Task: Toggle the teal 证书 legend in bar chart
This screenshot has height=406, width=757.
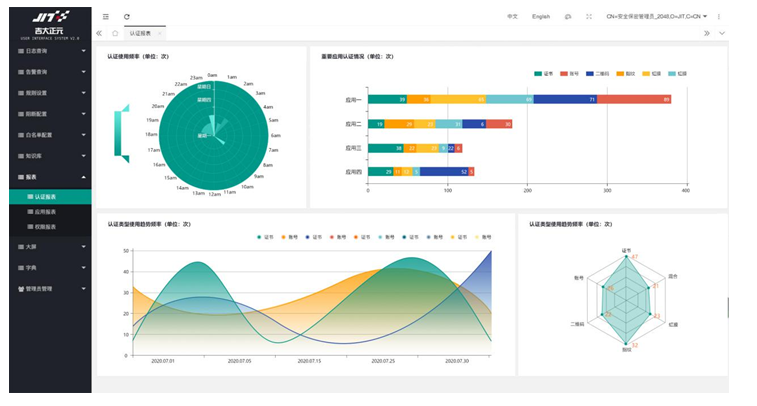Action: (543, 74)
